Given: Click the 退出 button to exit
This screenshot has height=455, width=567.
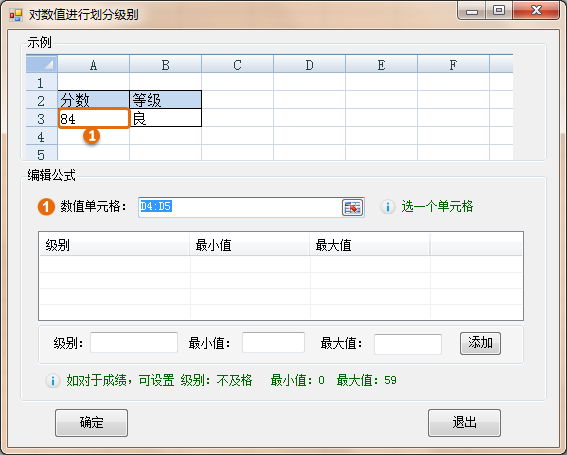Looking at the screenshot, I should tap(464, 423).
